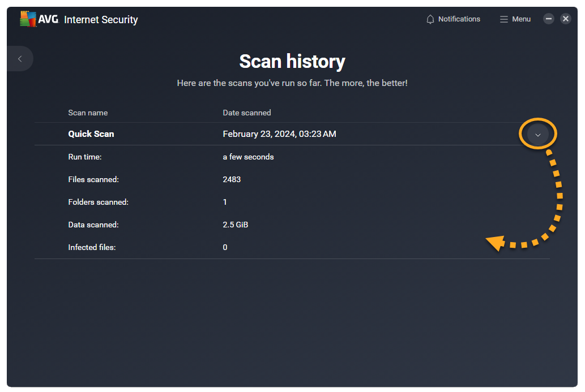The height and width of the screenshot is (392, 585).
Task: Click the Scan name column header
Action: point(88,113)
